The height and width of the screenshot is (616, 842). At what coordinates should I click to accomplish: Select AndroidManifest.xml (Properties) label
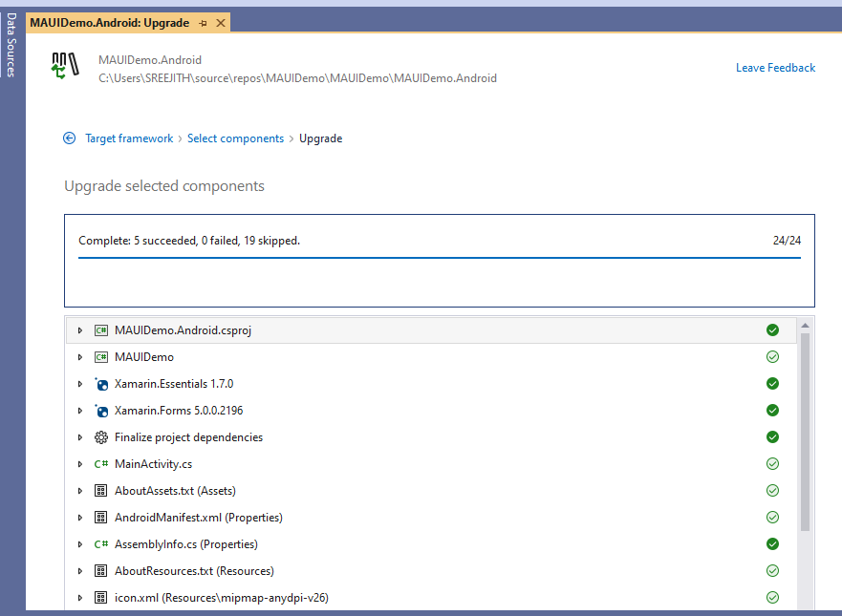tap(199, 518)
